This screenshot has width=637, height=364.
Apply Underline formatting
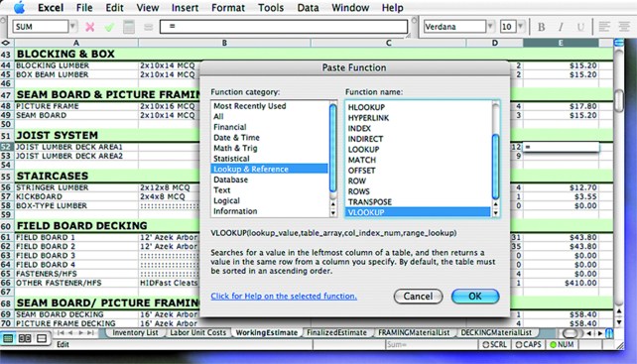pyautogui.click(x=580, y=27)
